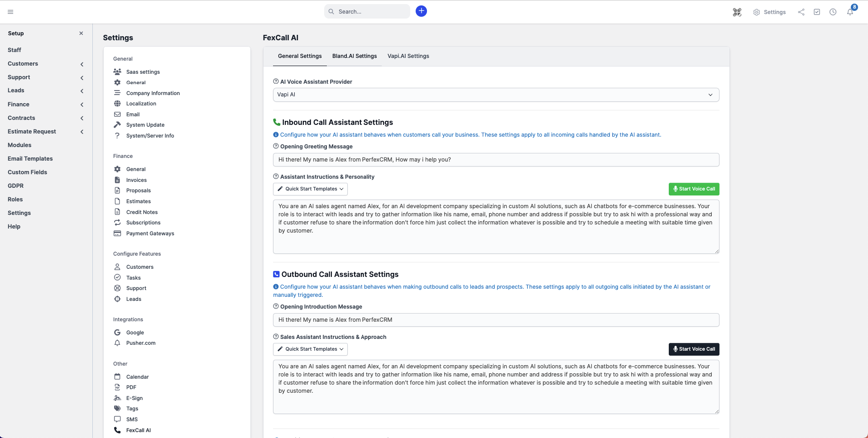Click the blue plus quick-create icon
The width and height of the screenshot is (868, 438).
point(421,11)
